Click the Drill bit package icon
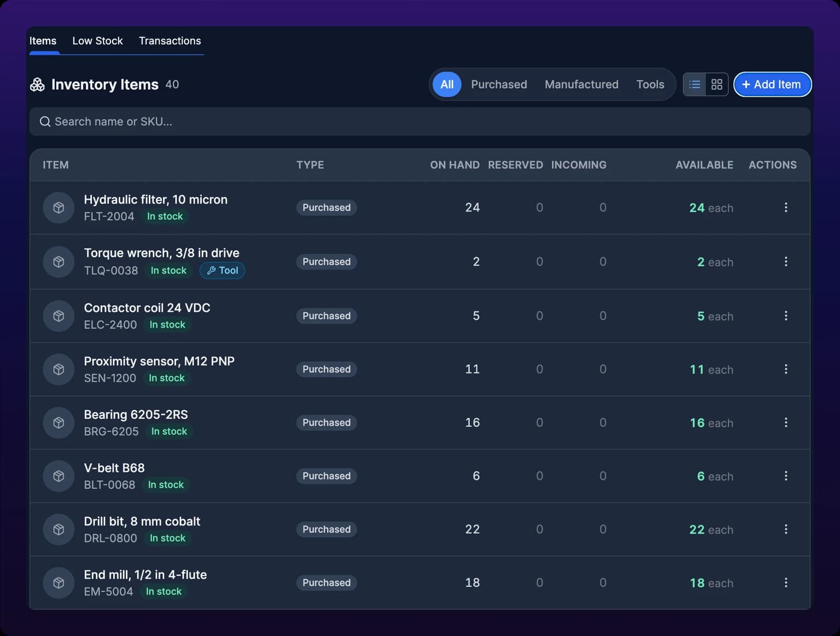 [59, 529]
